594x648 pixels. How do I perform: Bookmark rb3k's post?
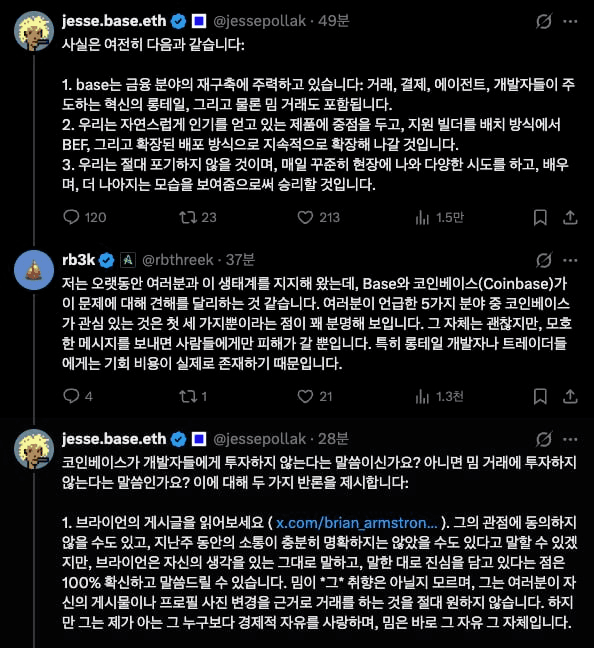coord(540,396)
